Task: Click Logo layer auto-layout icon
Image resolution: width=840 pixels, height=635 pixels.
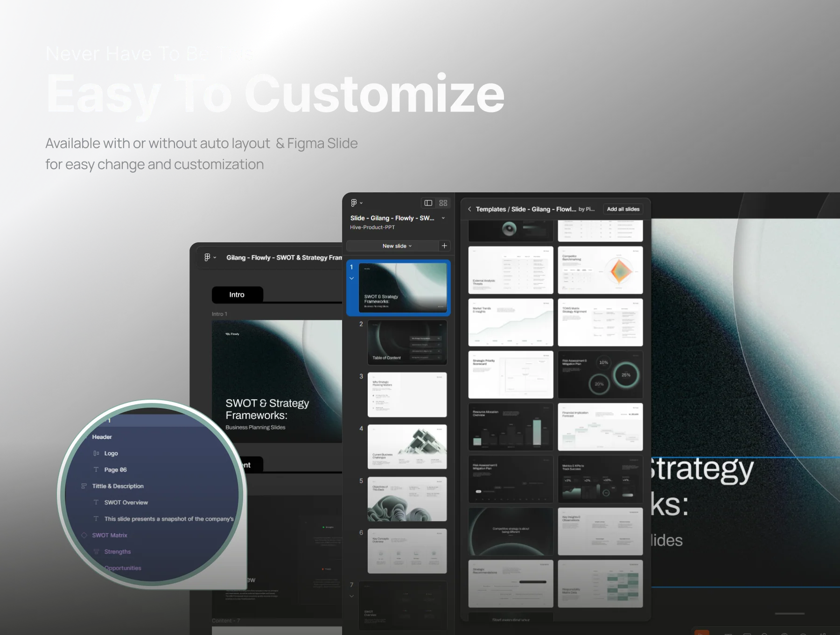Action: tap(96, 453)
